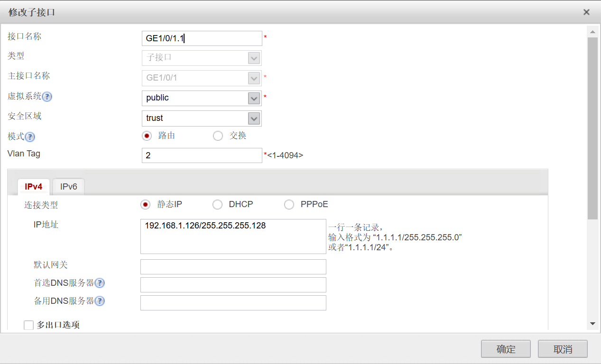Enable the 多出口选项 checkbox

pyautogui.click(x=28, y=325)
